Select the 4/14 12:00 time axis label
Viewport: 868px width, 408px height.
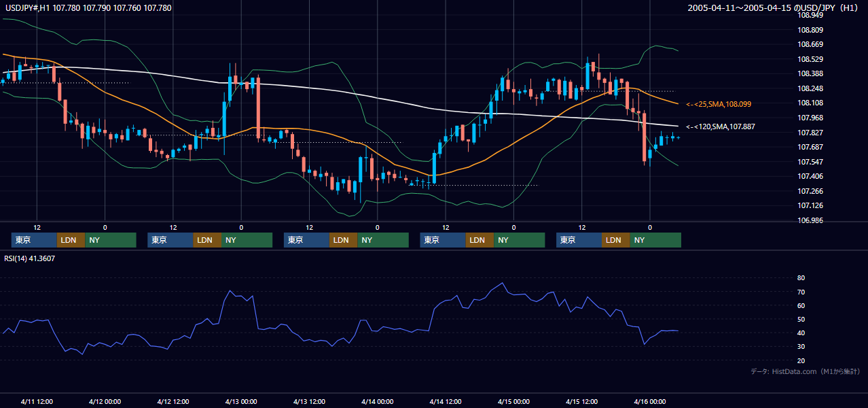[445, 402]
